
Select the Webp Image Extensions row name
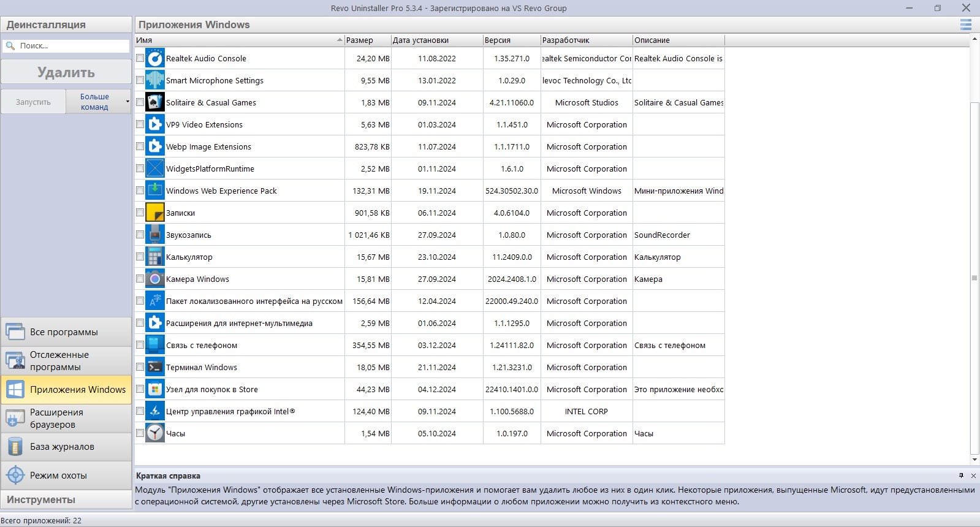click(208, 147)
